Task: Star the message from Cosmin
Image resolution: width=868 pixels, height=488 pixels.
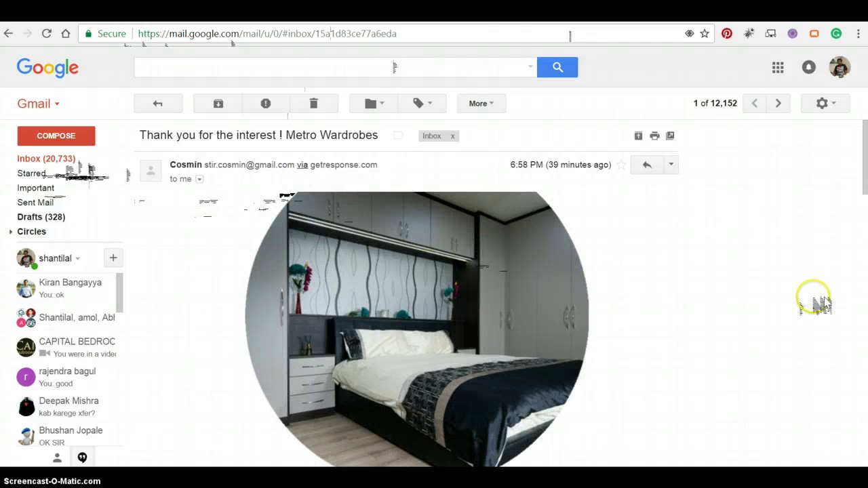Action: [621, 165]
